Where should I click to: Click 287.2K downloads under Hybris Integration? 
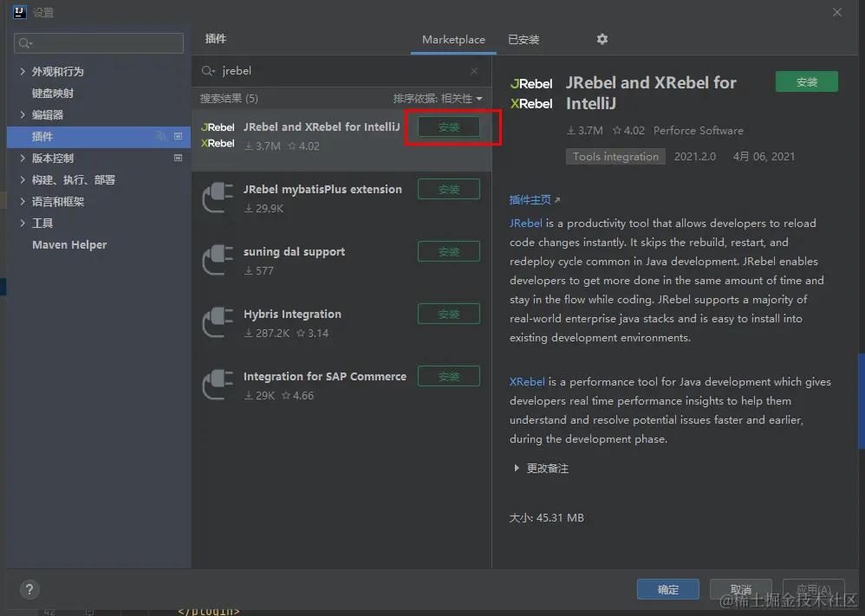(x=267, y=333)
